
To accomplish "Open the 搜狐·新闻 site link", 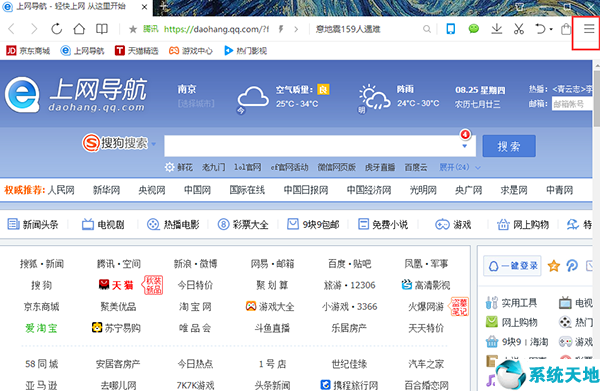I will point(42,264).
